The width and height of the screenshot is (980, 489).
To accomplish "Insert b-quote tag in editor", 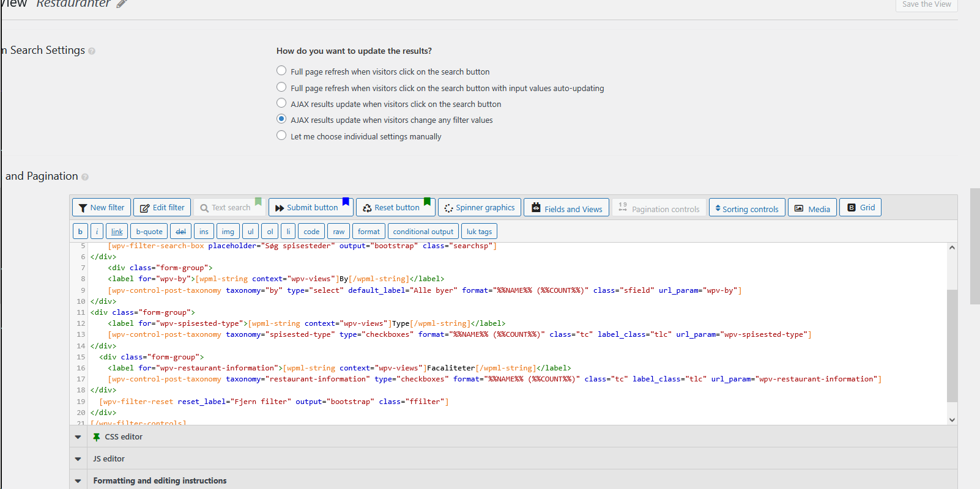I will click(149, 232).
